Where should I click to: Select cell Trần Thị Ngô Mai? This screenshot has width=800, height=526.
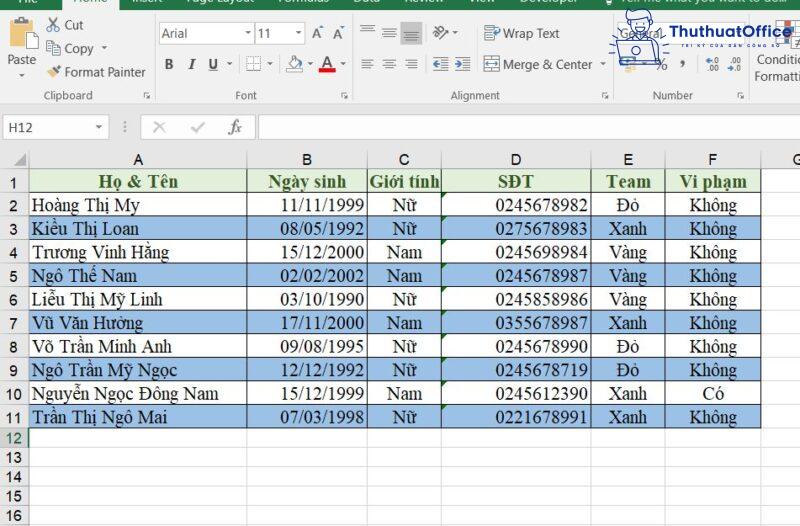coord(138,417)
